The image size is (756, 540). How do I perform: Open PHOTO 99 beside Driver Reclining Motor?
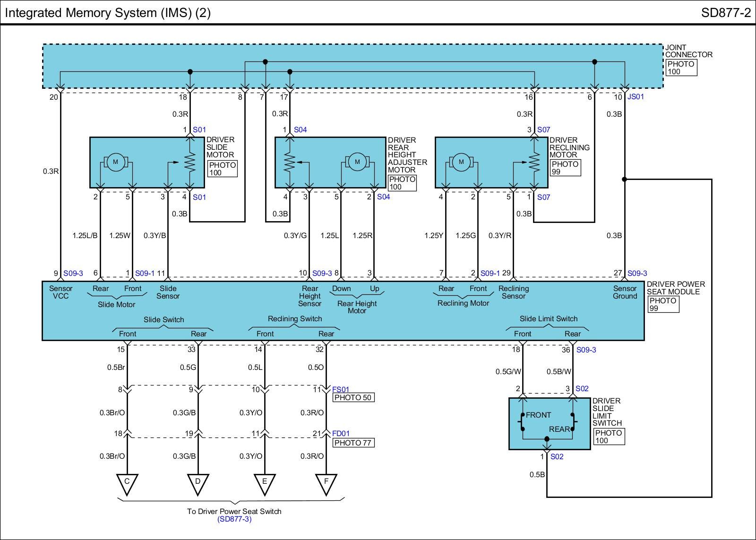click(565, 168)
